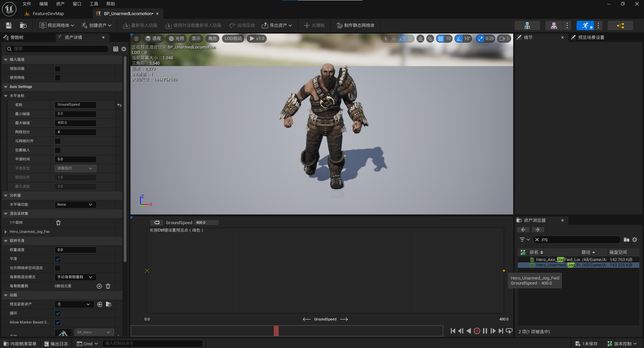This screenshot has height=348, width=644.
Task: Collapse the Axis Settings section
Action: [x=6, y=87]
